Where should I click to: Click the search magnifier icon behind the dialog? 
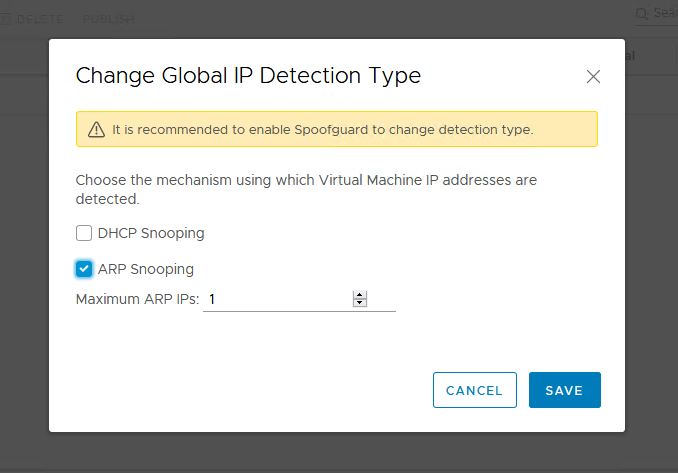pos(642,14)
